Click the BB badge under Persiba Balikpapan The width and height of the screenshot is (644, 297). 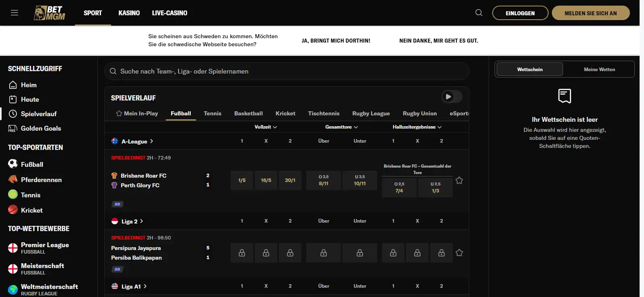pyautogui.click(x=117, y=269)
